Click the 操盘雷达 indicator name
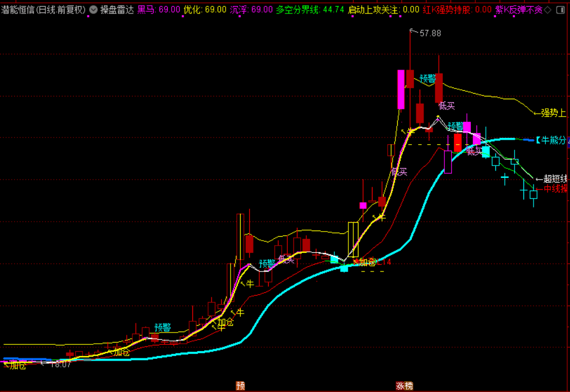Screen dimensions: 570x392 tap(117, 10)
